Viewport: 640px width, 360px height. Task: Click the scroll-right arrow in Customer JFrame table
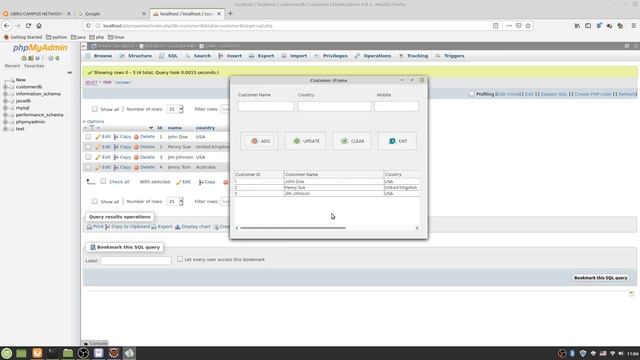click(417, 228)
